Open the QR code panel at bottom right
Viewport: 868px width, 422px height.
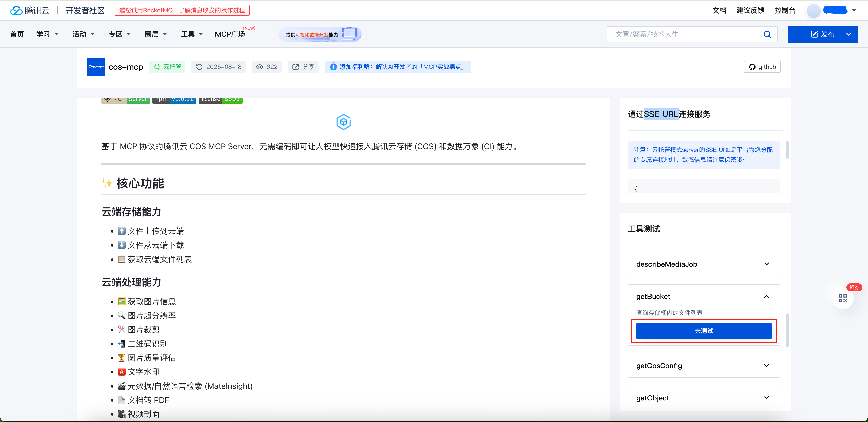coord(843,298)
